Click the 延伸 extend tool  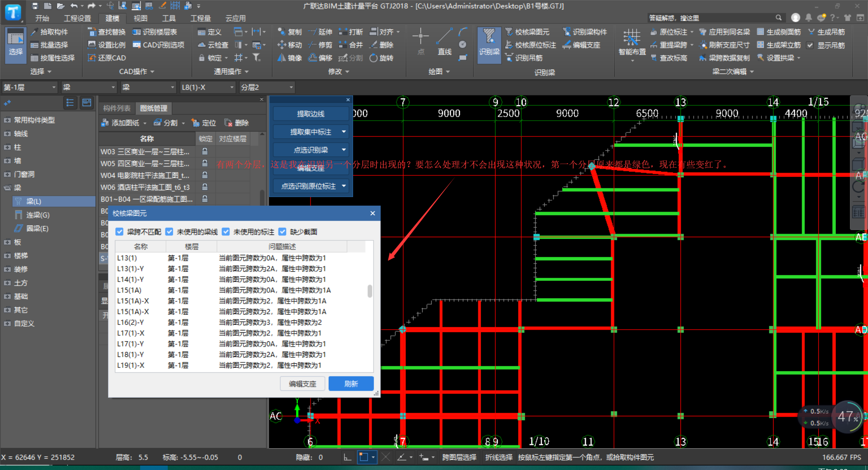[x=320, y=32]
